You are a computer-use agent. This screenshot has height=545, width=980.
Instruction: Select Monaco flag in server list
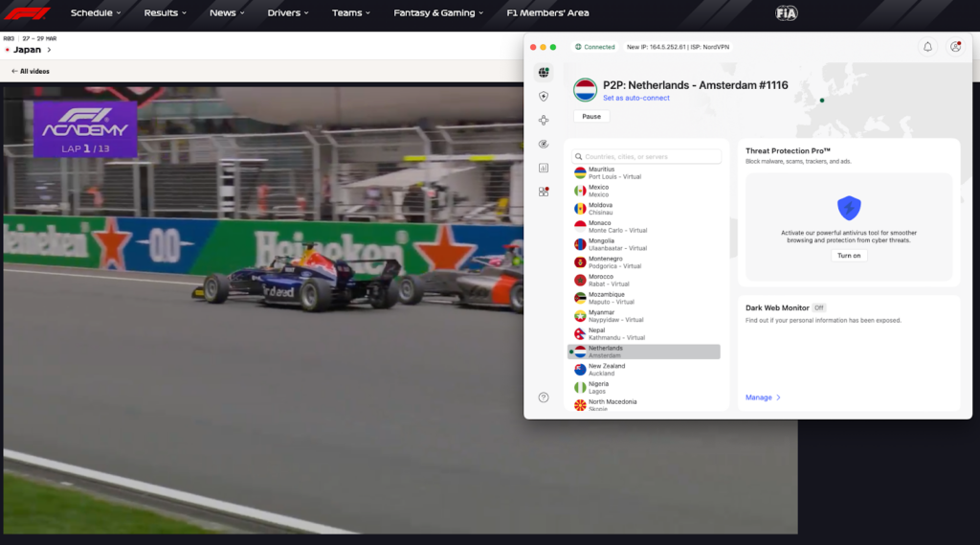pyautogui.click(x=580, y=226)
